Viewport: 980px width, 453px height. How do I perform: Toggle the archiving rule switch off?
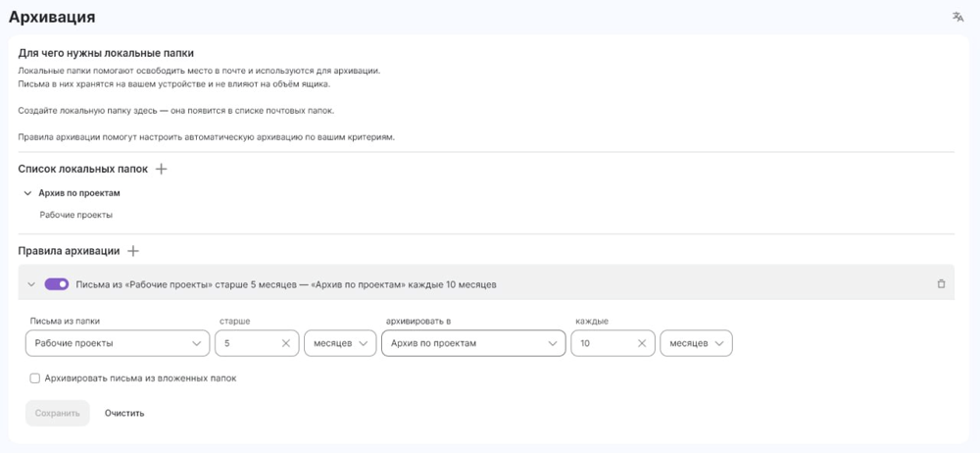(x=56, y=284)
